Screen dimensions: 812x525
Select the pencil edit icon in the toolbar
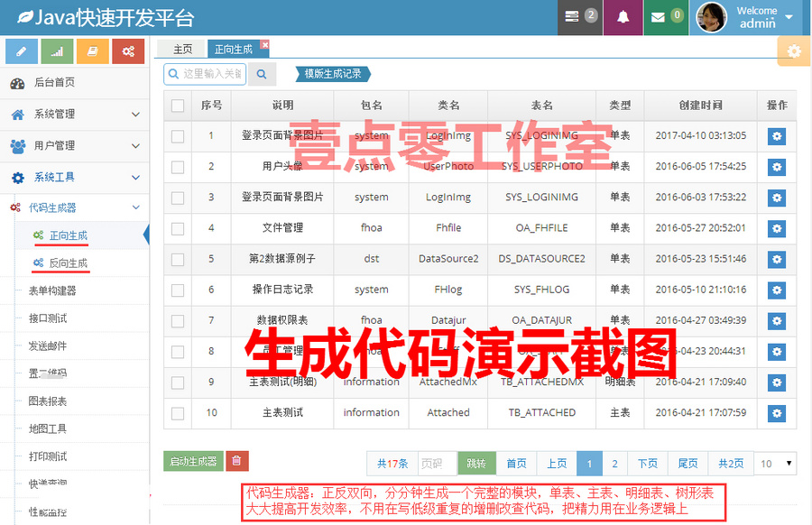point(21,51)
